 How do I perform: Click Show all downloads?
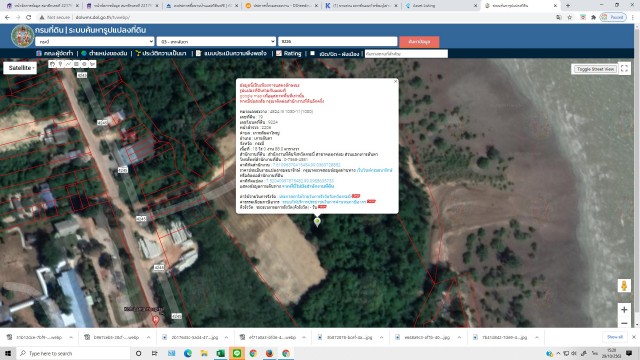[615, 337]
